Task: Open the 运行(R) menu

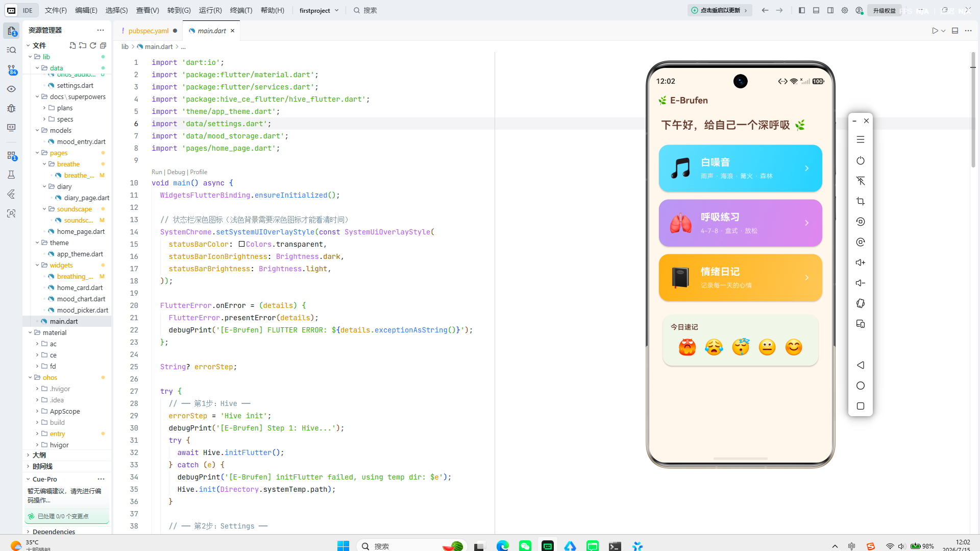Action: click(210, 10)
